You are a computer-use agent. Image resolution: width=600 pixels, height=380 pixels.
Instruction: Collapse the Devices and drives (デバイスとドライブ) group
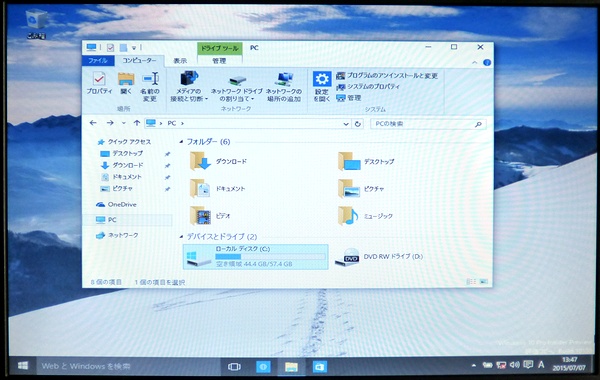point(181,236)
